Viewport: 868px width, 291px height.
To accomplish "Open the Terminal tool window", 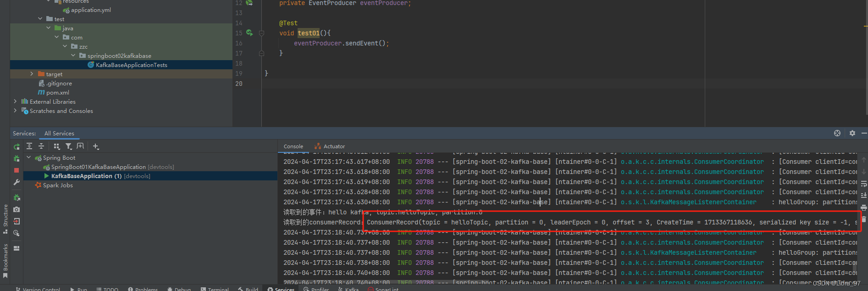I will point(215,289).
